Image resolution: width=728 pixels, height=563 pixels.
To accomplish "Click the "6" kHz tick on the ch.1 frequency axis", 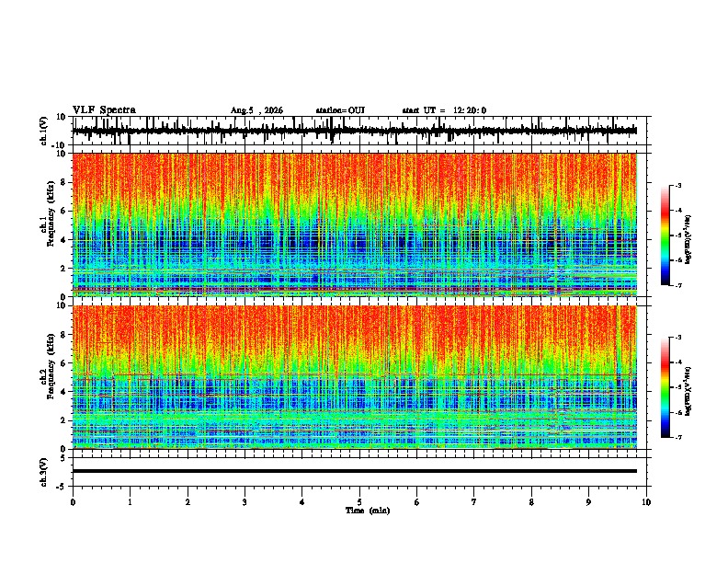I will coord(63,212).
